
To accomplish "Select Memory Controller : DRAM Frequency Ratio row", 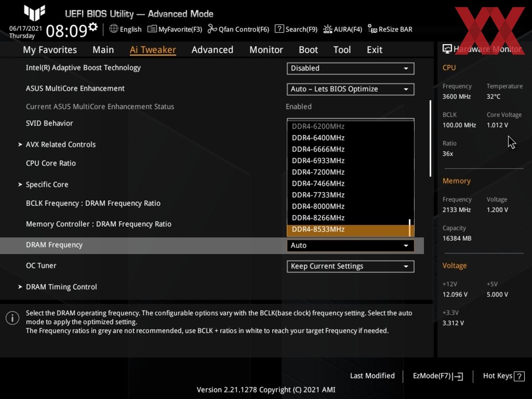I will pyautogui.click(x=99, y=224).
